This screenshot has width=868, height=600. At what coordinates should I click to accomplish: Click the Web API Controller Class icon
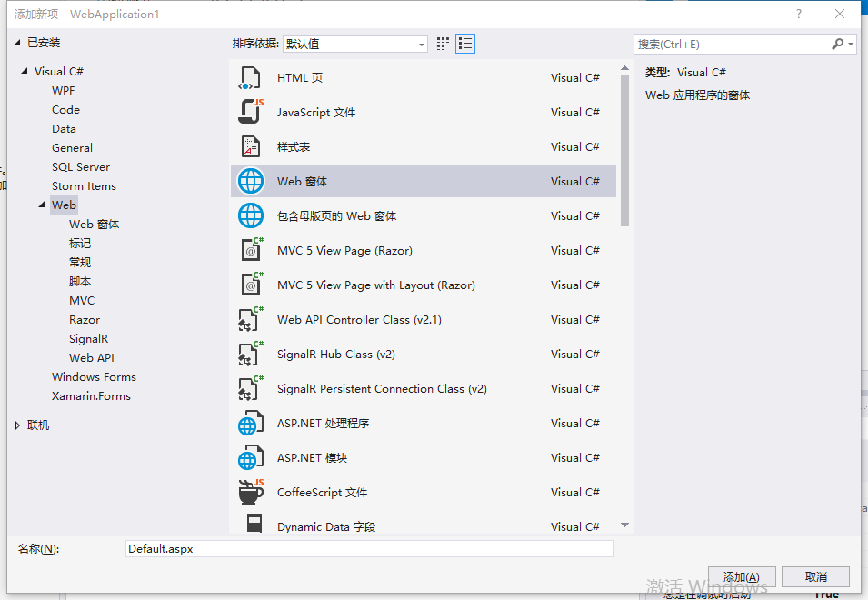pyautogui.click(x=251, y=319)
